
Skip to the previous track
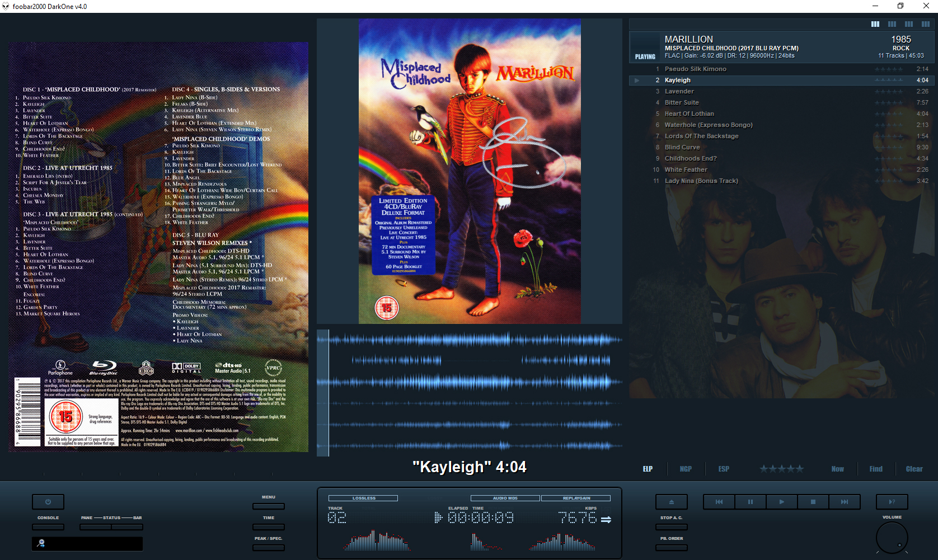719,502
